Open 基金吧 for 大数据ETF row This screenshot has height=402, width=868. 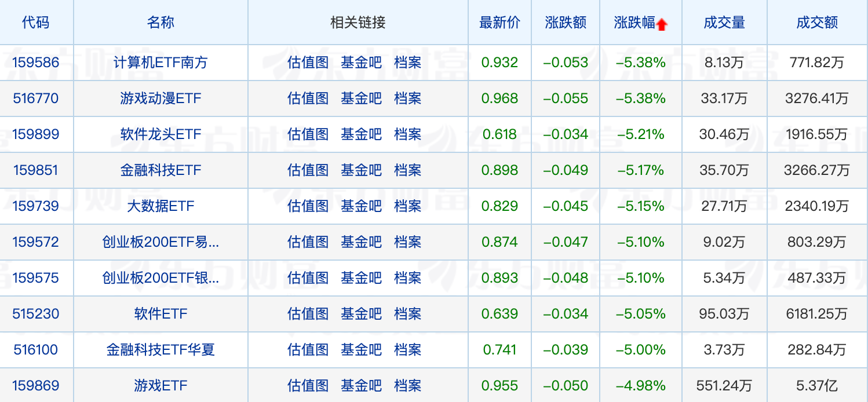pyautogui.click(x=361, y=206)
